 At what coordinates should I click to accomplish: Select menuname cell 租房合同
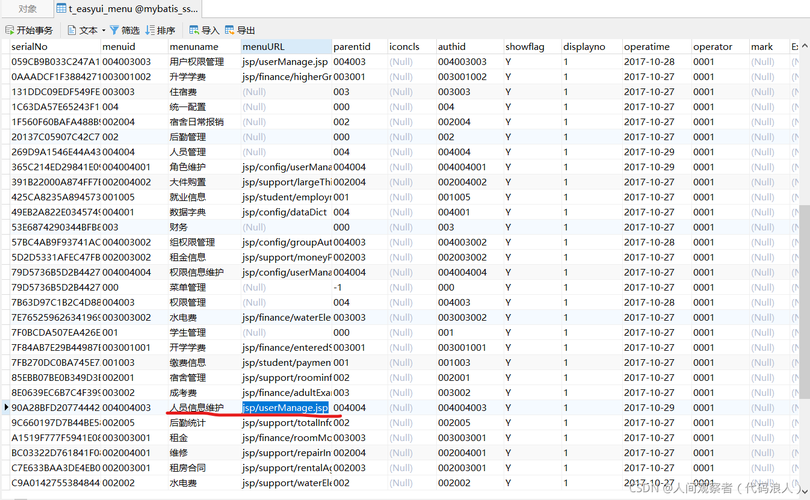tap(205, 467)
